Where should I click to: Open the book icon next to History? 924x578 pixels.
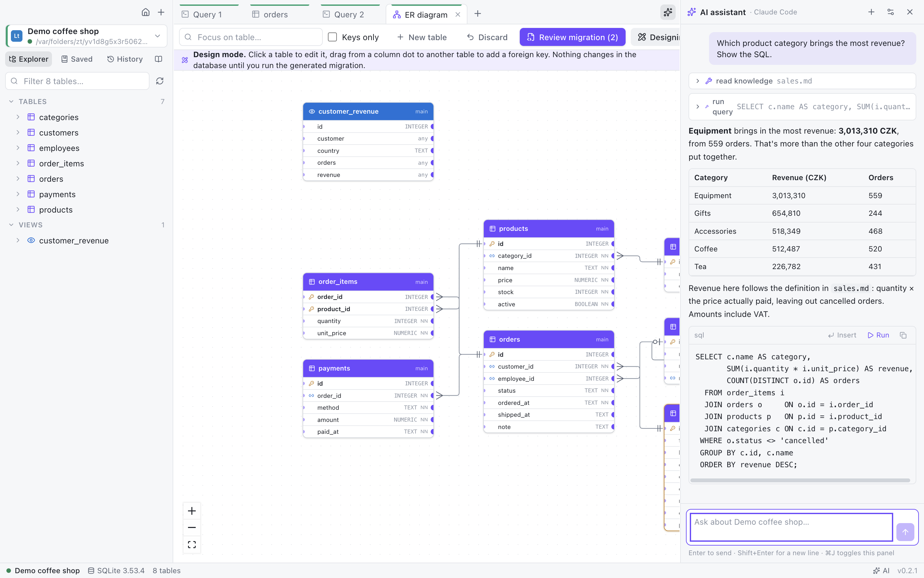point(158,59)
